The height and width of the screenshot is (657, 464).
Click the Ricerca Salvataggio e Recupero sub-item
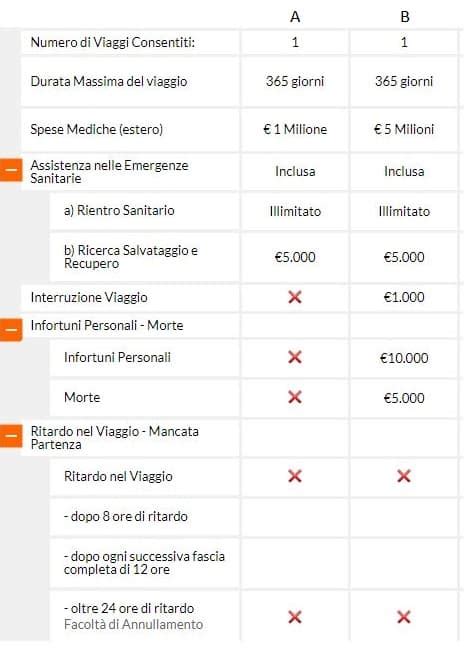(x=131, y=257)
